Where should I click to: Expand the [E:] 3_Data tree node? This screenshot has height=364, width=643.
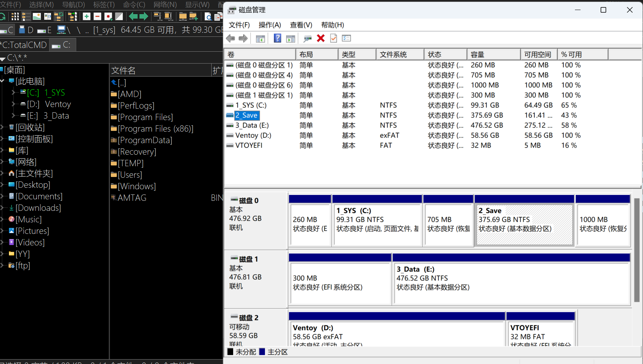coord(14,116)
